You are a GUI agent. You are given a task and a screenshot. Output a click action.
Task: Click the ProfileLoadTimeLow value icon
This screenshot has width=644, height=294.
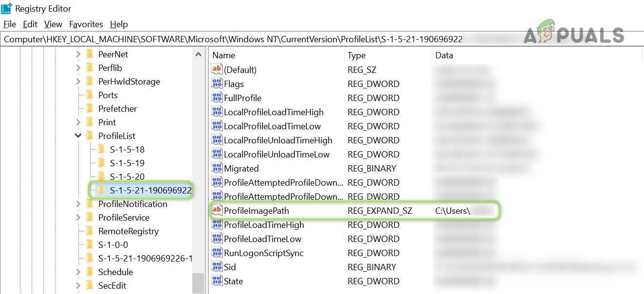[217, 239]
